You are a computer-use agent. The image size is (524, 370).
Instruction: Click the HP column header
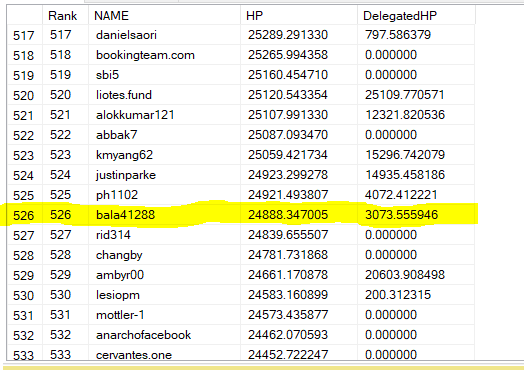click(299, 15)
